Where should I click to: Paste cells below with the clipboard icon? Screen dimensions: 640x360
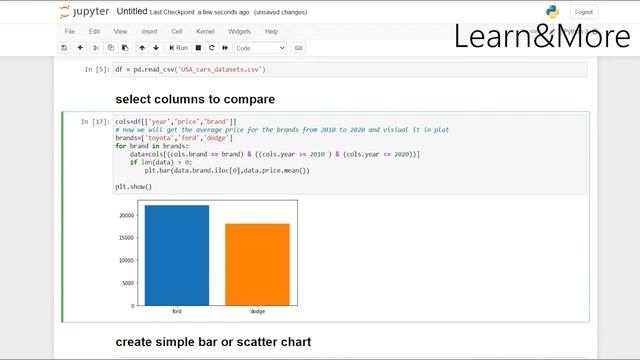(125, 48)
